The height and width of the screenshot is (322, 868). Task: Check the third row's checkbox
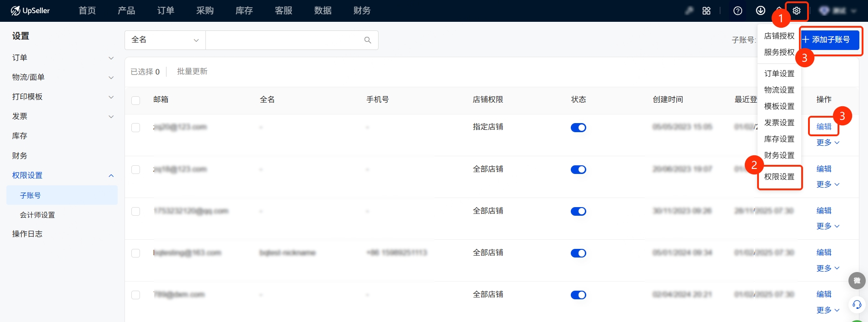135,211
